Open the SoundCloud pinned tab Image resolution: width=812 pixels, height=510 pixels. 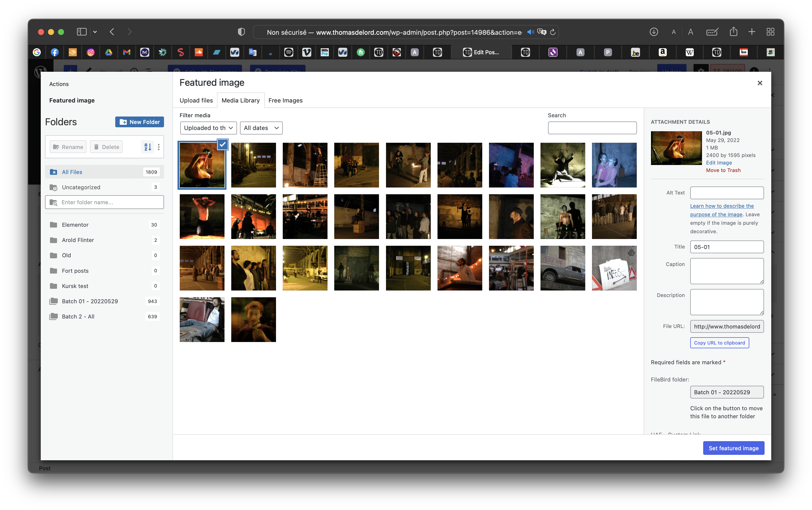[198, 52]
